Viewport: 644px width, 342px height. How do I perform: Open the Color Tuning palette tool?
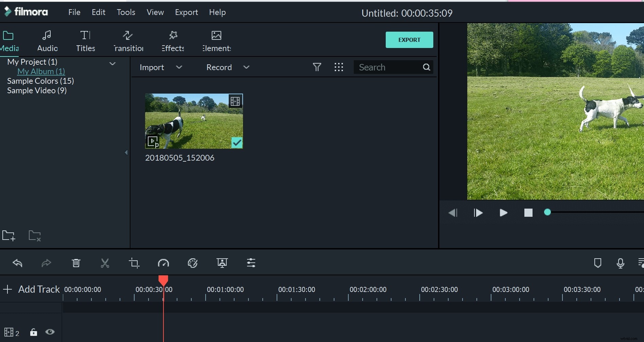tap(192, 263)
